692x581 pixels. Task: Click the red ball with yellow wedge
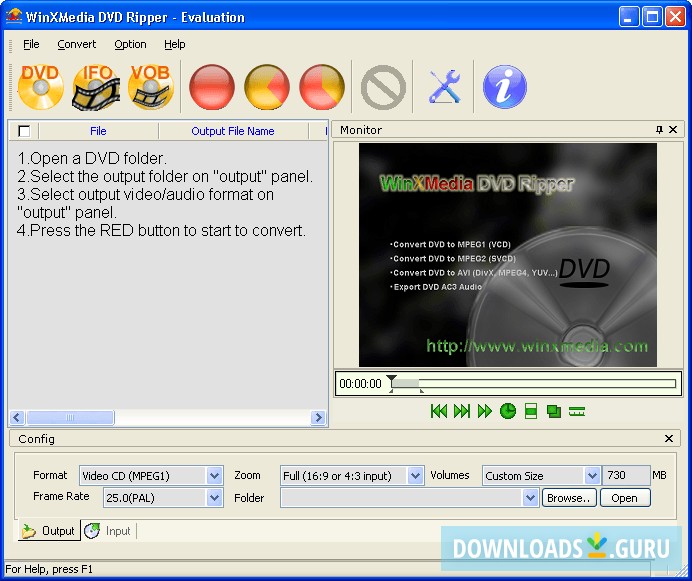322,87
